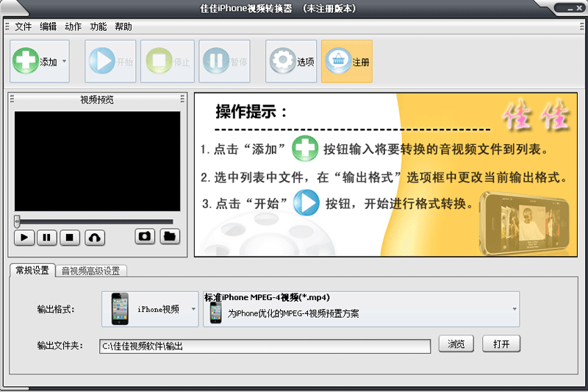
Task: Expand the 标准iPhone MPEG-4视频 preset dropdown
Action: point(361,309)
